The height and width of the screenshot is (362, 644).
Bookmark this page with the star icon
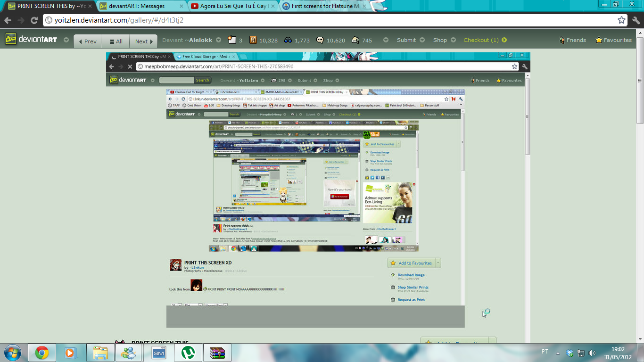pyautogui.click(x=621, y=20)
